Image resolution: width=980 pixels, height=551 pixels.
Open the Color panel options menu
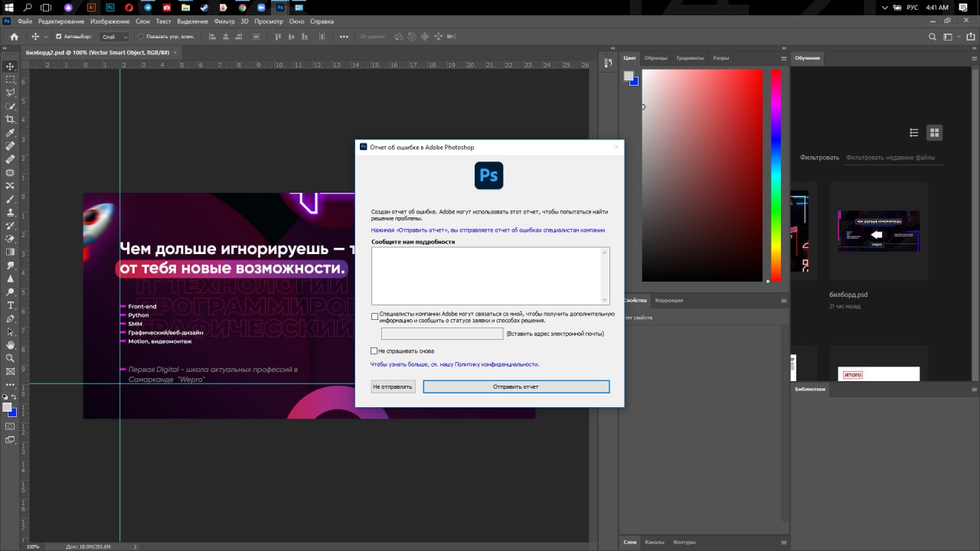coord(783,58)
